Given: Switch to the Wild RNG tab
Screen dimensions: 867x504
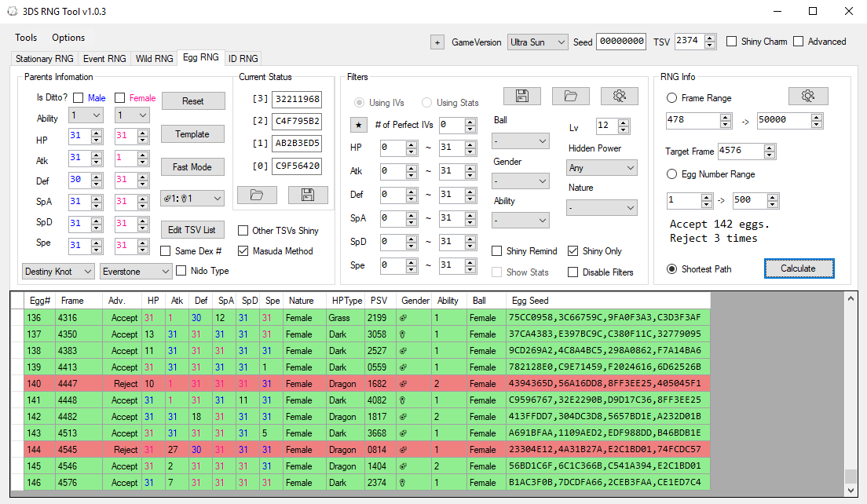Looking at the screenshot, I should point(154,59).
